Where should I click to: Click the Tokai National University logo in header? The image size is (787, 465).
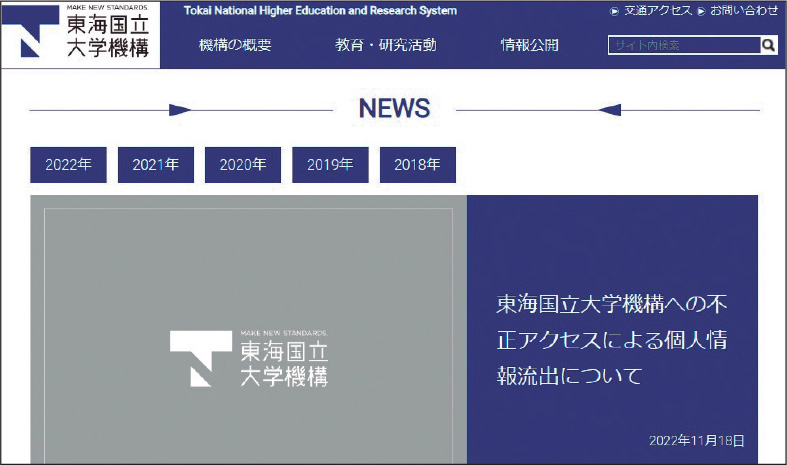[81, 34]
